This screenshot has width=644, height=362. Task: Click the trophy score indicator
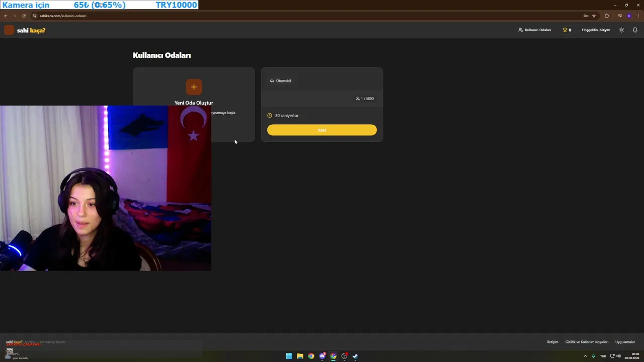coord(567,30)
